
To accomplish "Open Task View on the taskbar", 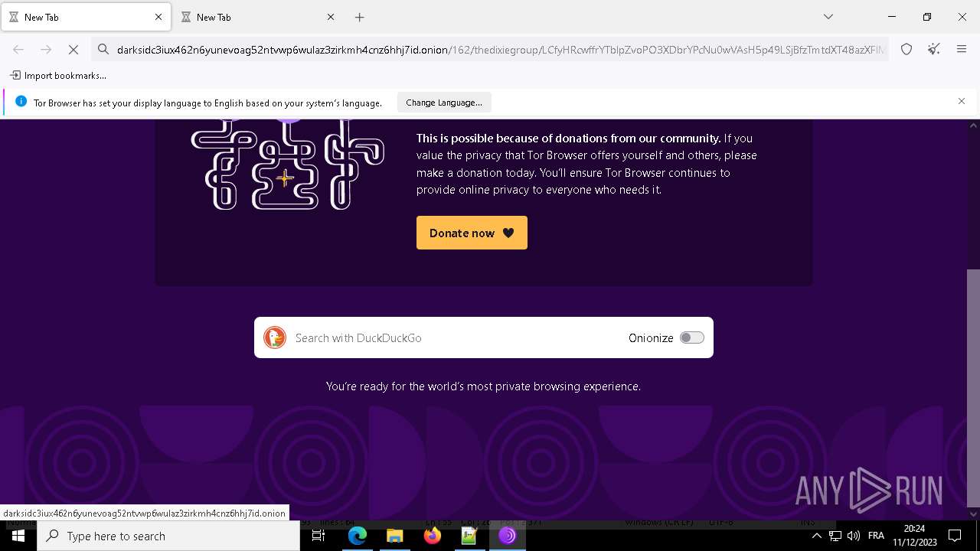I will point(318,536).
